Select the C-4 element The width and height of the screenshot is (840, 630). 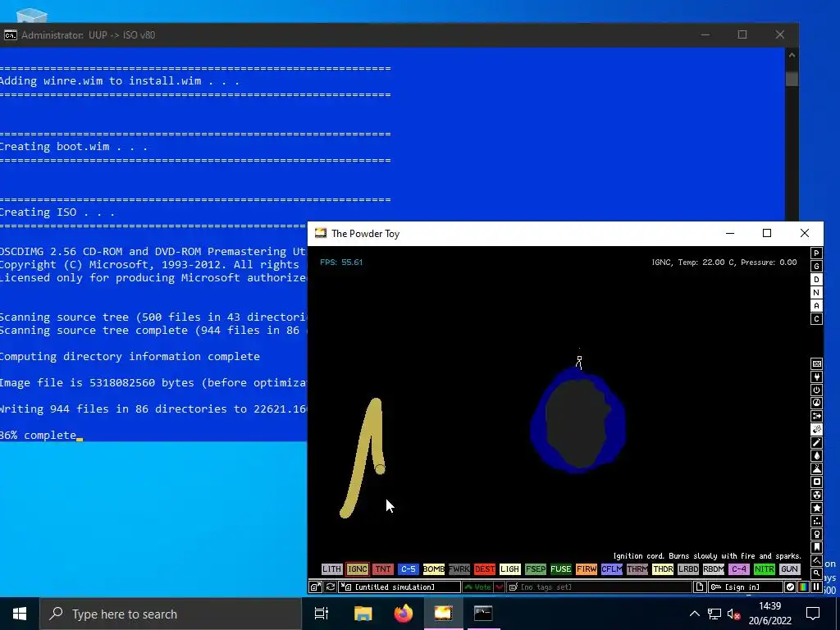[739, 569]
